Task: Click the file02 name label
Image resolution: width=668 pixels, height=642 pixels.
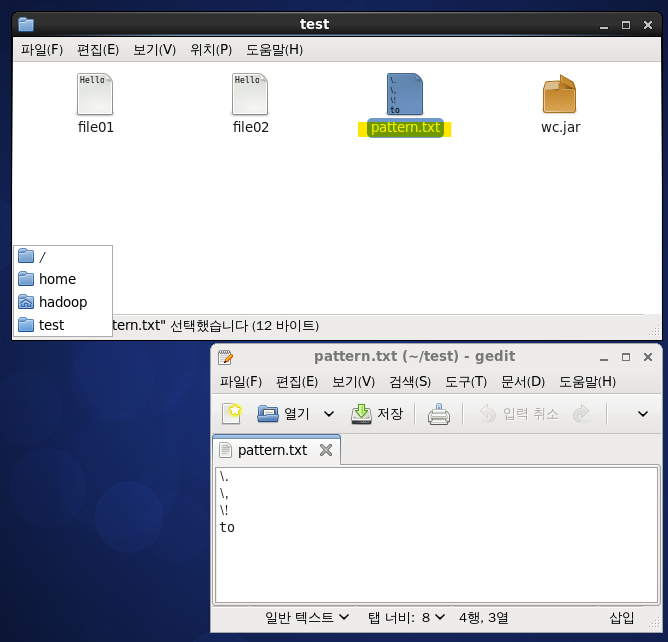Action: pos(250,127)
